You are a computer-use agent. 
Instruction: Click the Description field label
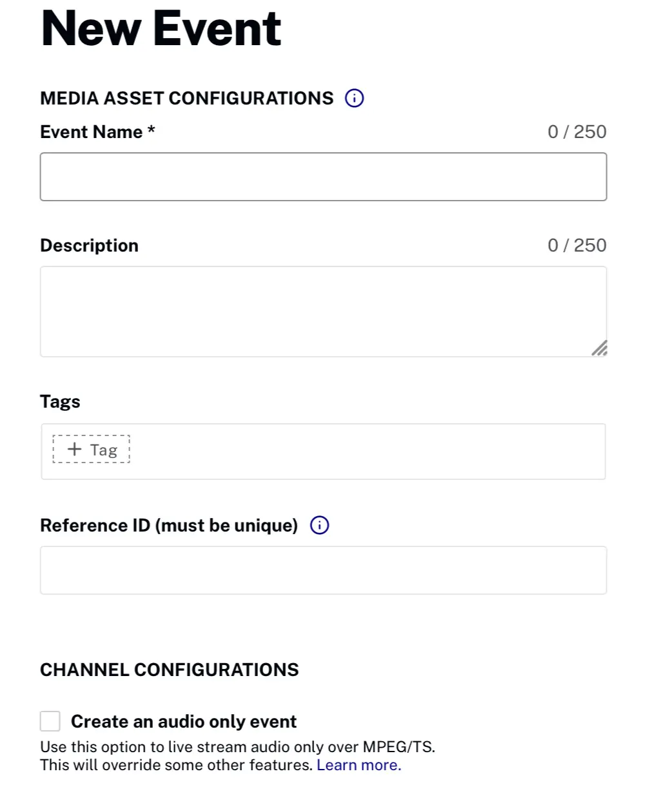point(89,245)
